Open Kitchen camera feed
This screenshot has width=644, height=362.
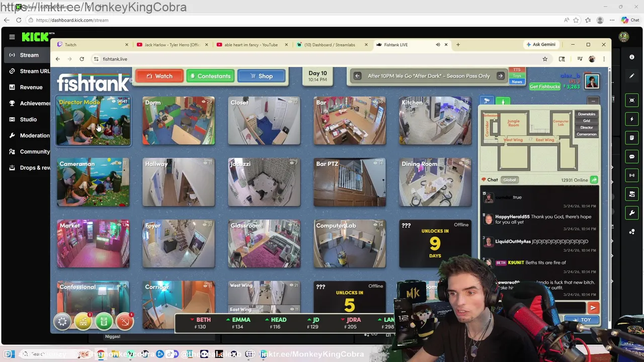435,121
